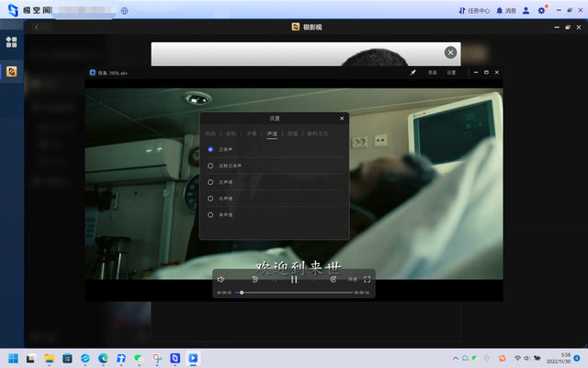The width and height of the screenshot is (588, 368).
Task: Switch to the 字幕 tab
Action: (x=251, y=133)
